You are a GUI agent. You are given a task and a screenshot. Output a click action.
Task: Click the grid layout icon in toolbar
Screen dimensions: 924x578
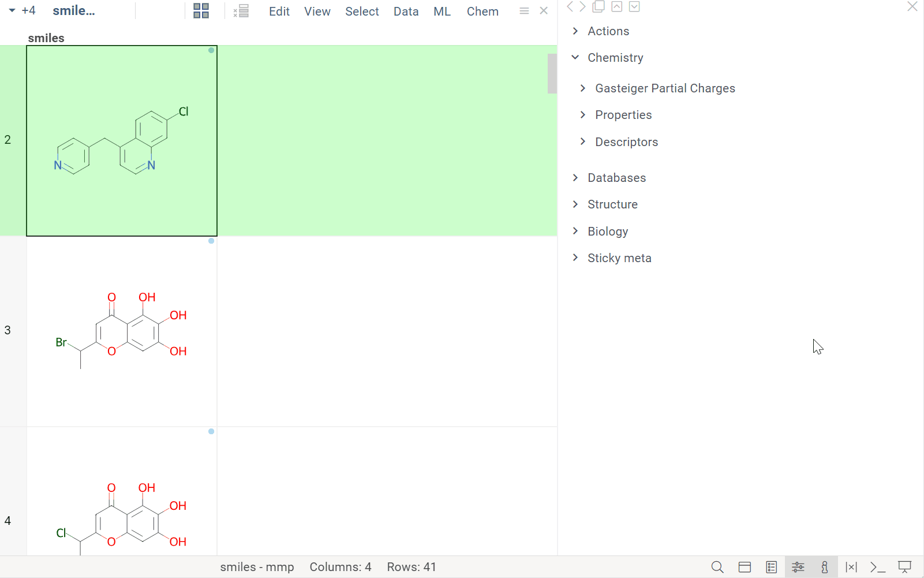[201, 11]
